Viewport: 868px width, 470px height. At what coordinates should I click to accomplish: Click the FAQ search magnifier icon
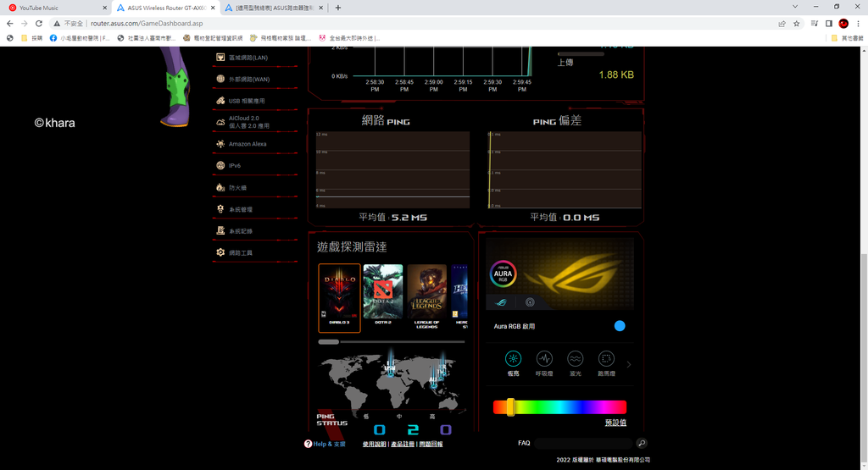[642, 443]
